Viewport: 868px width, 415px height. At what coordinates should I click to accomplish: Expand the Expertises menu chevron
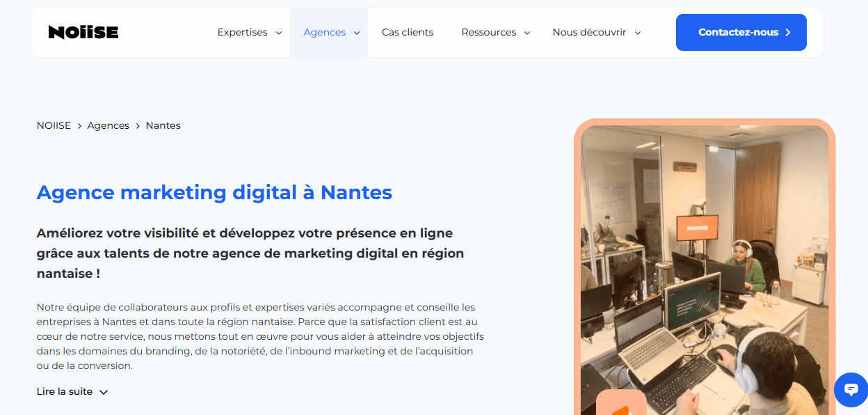(x=279, y=33)
